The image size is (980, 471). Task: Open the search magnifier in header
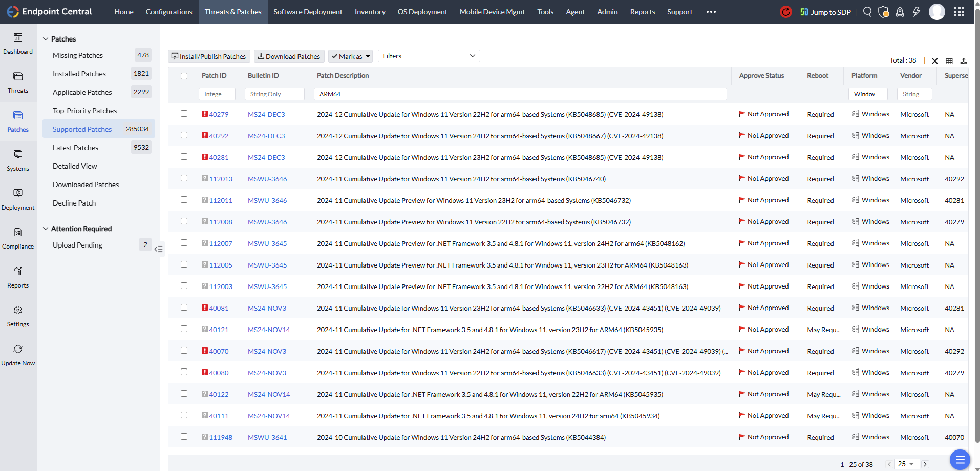click(x=867, y=12)
